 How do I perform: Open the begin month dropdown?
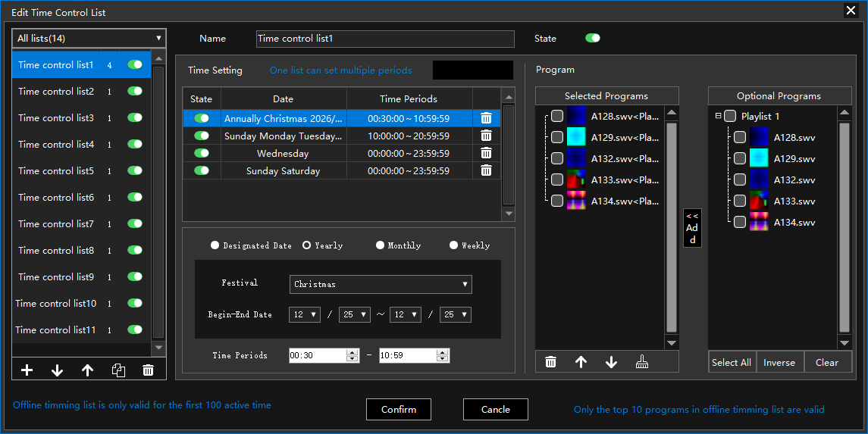pyautogui.click(x=305, y=314)
